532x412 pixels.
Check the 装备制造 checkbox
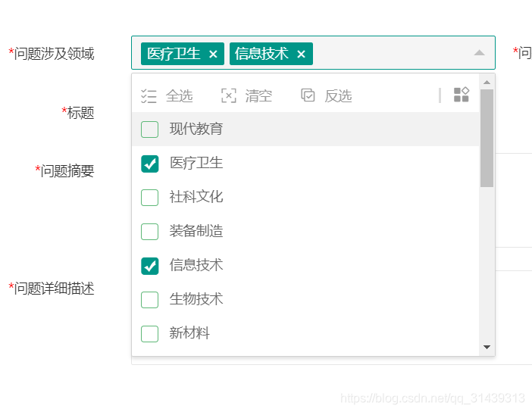coord(149,232)
